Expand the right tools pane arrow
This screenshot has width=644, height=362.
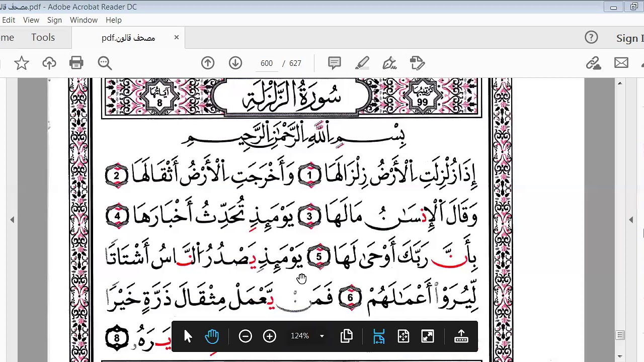point(631,220)
